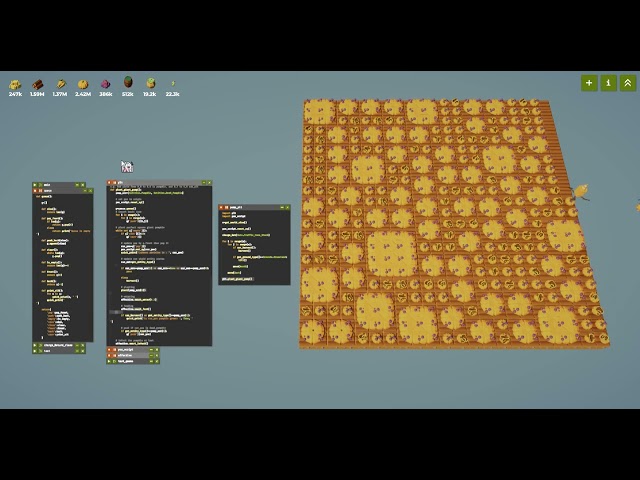Stop the script in the large middle code window
Image resolution: width=640 pixels, height=480 pixels.
pyautogui.click(x=109, y=182)
